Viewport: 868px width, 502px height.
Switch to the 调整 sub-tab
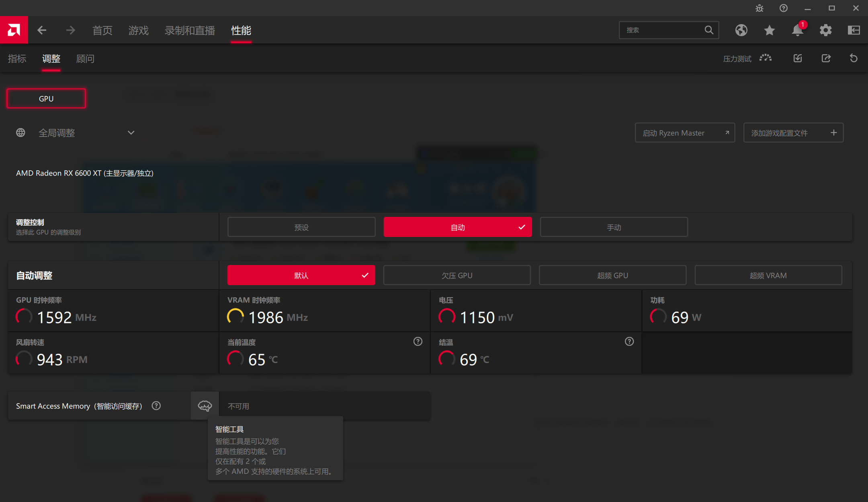51,59
